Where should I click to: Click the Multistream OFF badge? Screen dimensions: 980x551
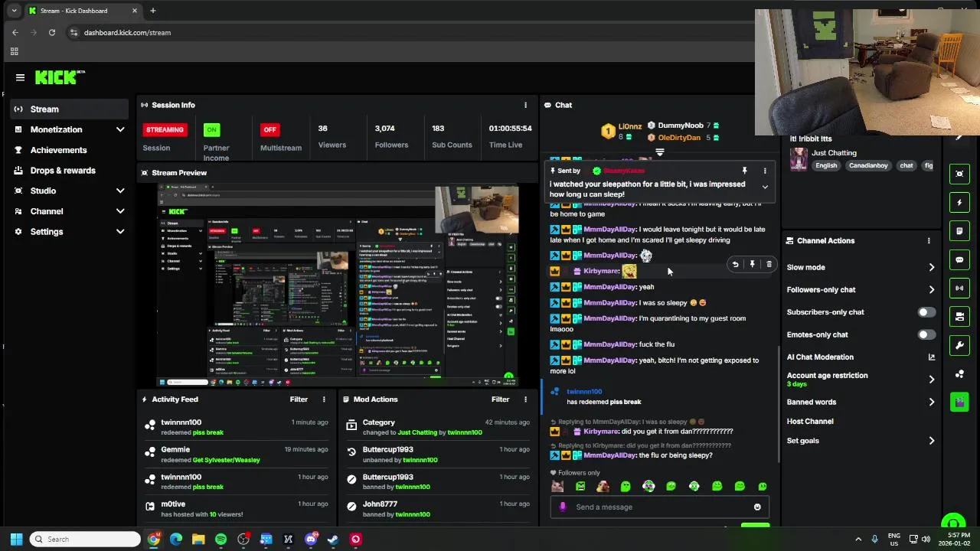(x=269, y=129)
